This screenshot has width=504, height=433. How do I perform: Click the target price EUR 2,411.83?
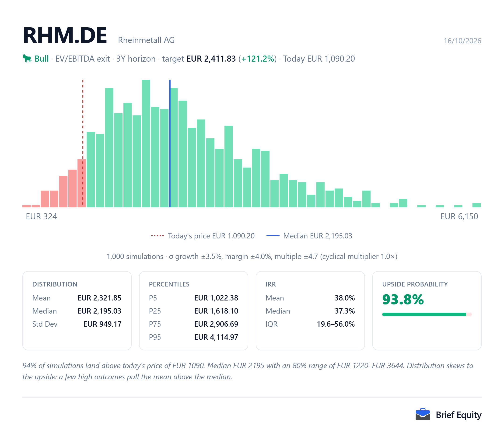point(211,59)
